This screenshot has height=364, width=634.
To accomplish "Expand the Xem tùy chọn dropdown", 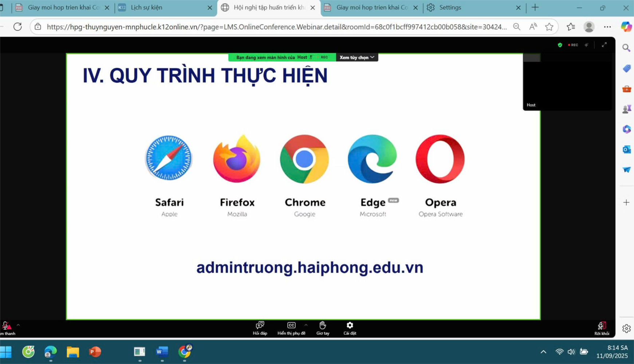I will tap(357, 58).
